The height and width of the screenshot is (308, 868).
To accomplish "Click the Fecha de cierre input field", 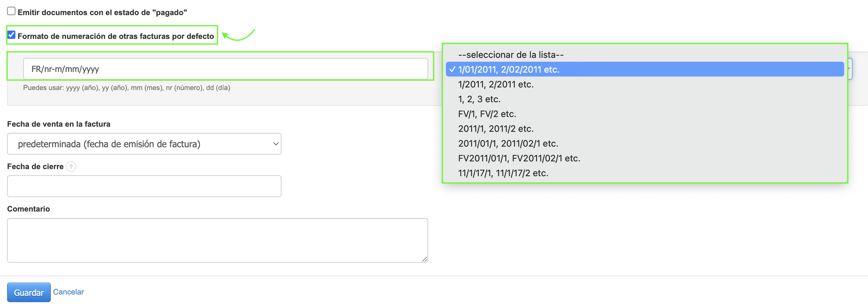I will point(144,186).
